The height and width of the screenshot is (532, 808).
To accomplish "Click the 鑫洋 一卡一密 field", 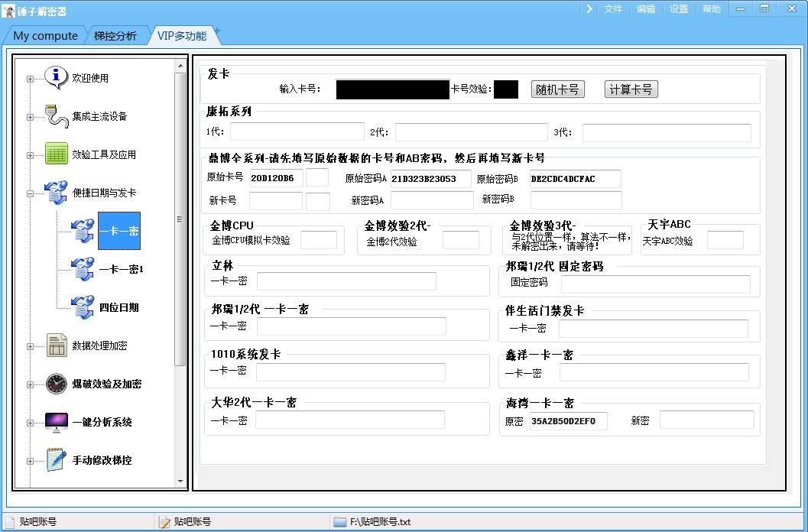I will [654, 372].
